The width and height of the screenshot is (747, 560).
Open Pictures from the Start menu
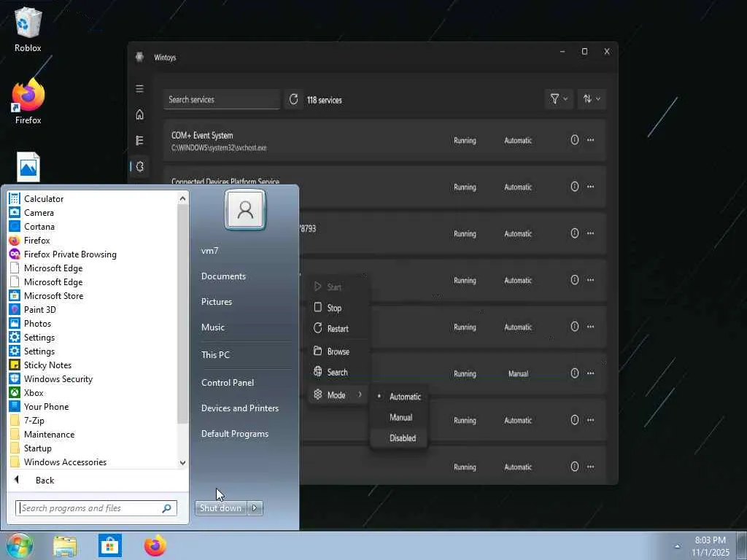pyautogui.click(x=216, y=302)
